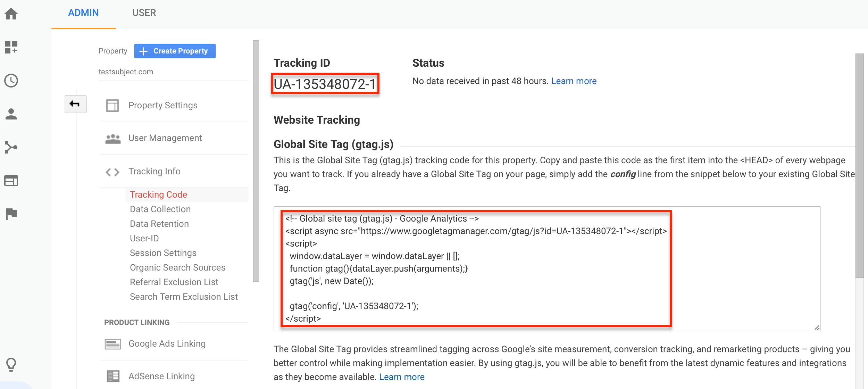Click the back arrow button beside Property column
This screenshot has width=868, height=389.
click(x=75, y=104)
